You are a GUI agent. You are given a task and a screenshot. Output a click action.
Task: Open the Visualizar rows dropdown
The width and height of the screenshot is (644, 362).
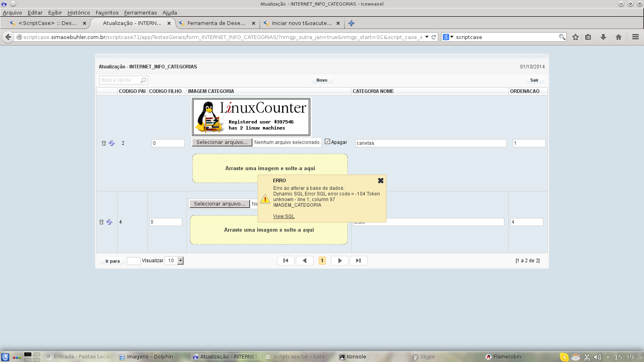point(180,261)
